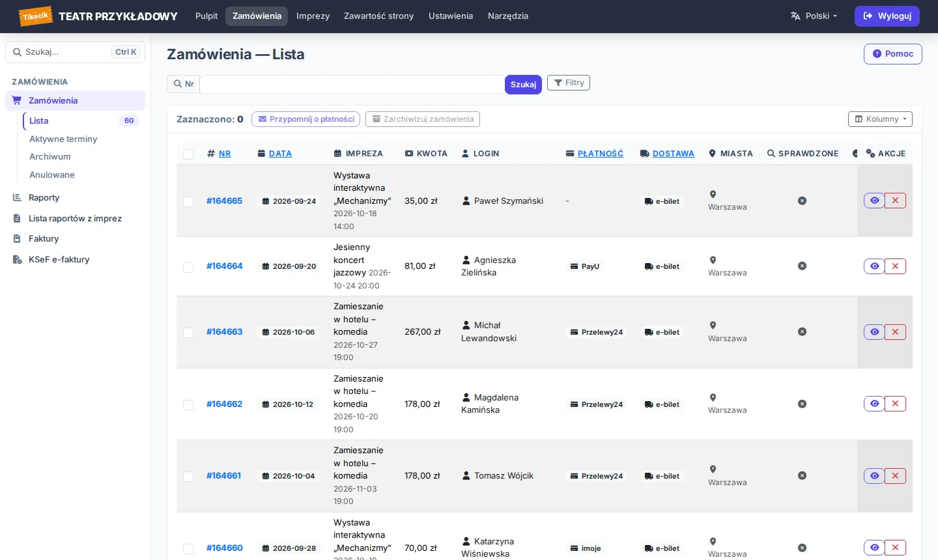Open Lista raportów z imprez

coord(75,218)
